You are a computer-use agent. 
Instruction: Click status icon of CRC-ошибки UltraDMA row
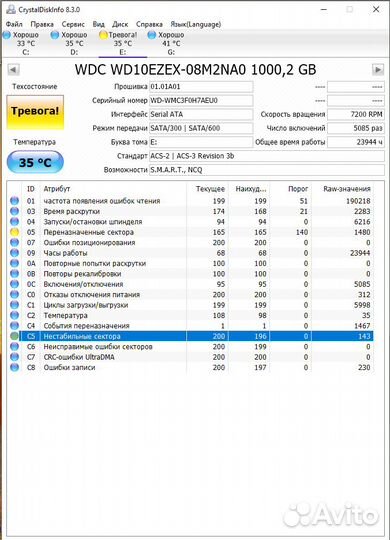[14, 357]
